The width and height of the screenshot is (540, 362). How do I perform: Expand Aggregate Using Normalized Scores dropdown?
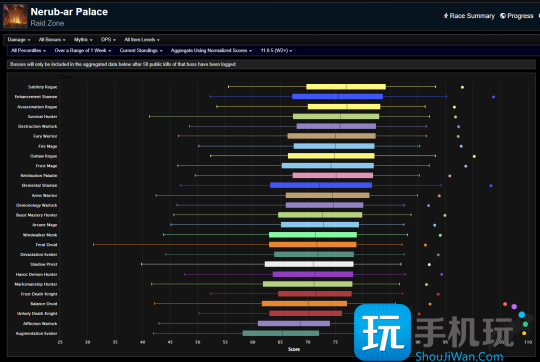[211, 50]
